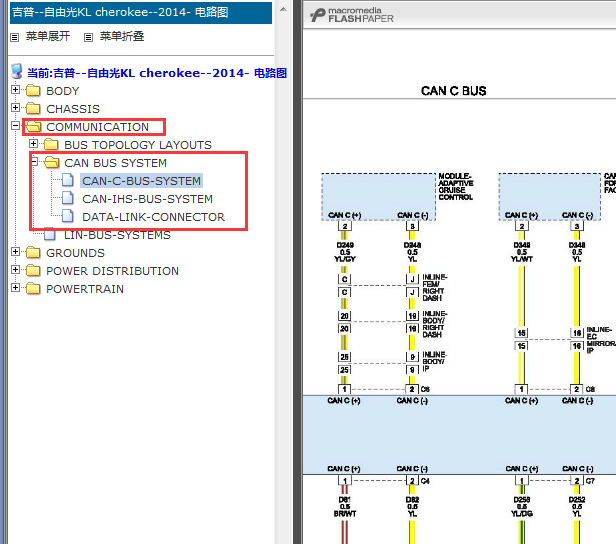Image resolution: width=616 pixels, height=544 pixels.
Task: Click the blue title header bar
Action: (x=141, y=13)
